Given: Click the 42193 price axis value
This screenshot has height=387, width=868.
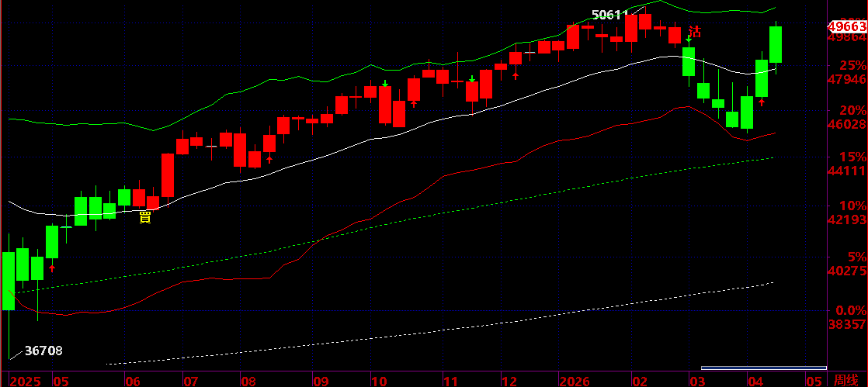Looking at the screenshot, I should [846, 220].
